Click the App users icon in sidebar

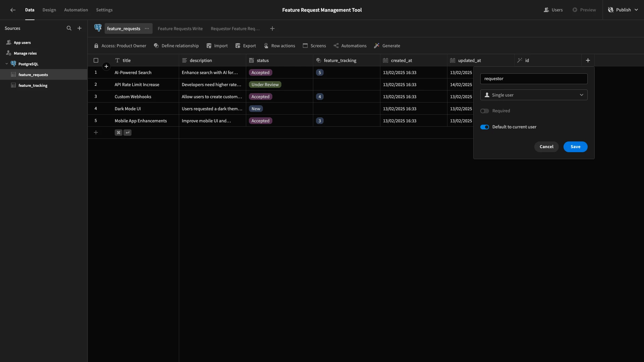coord(9,43)
